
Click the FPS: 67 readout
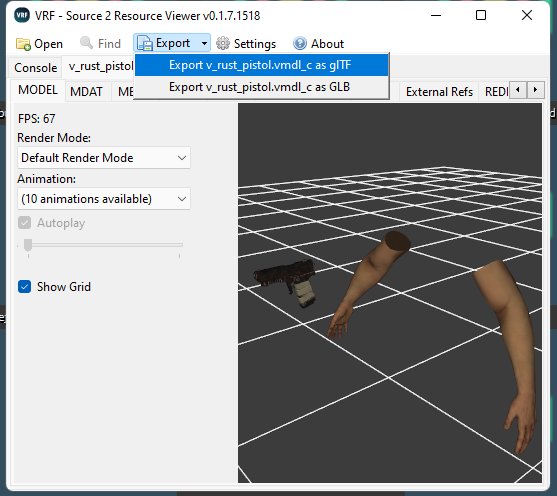point(37,119)
